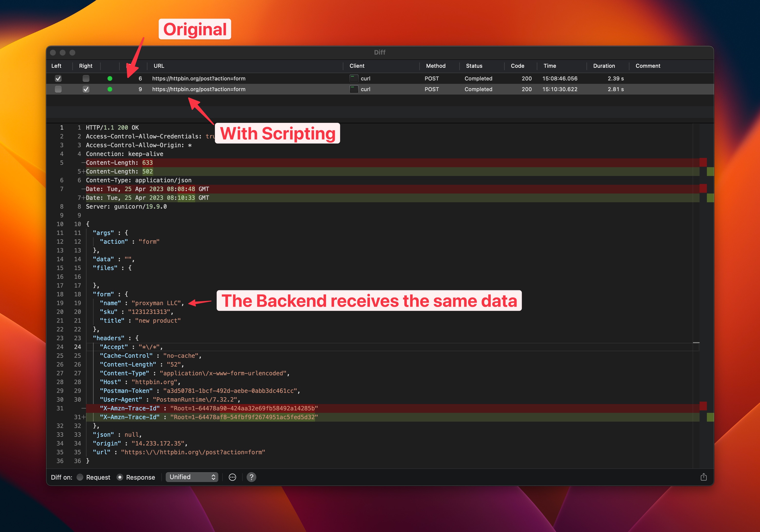Click the green status dot of request 6
760x532 pixels.
coord(110,78)
